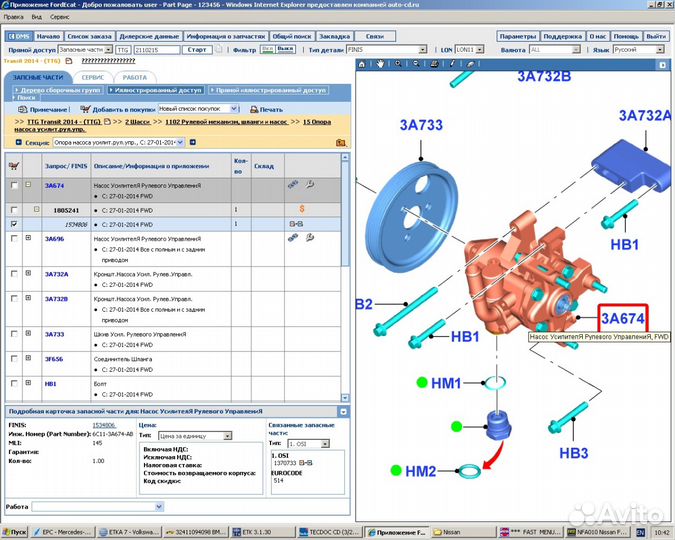Click the replacement parts icon in 1534806 row
This screenshot has height=540, width=675.
(296, 224)
